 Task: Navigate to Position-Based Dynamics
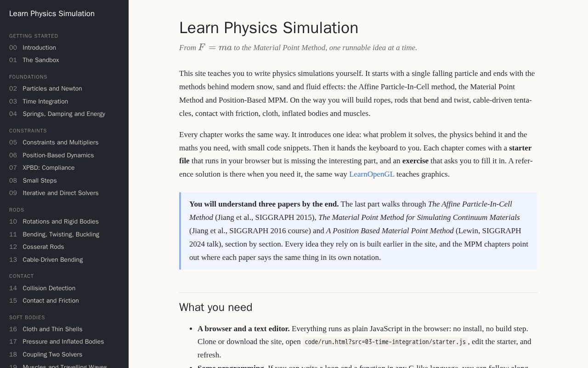[51, 155]
